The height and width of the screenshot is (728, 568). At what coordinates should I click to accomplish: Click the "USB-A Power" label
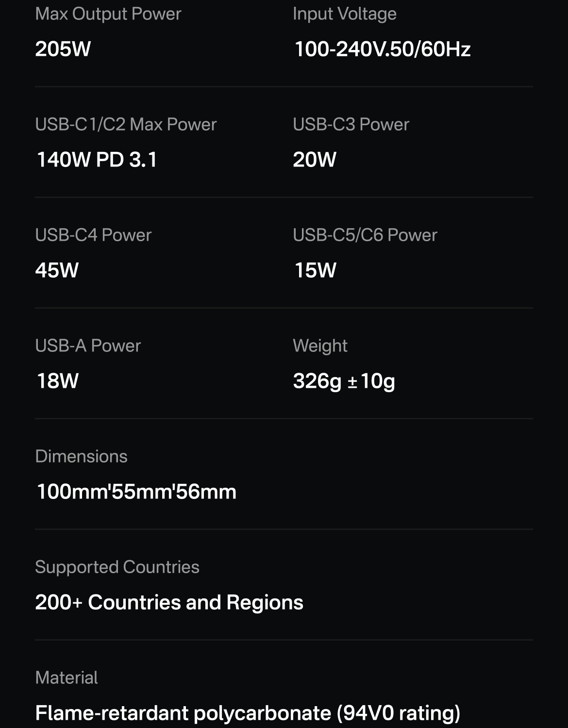tap(88, 346)
